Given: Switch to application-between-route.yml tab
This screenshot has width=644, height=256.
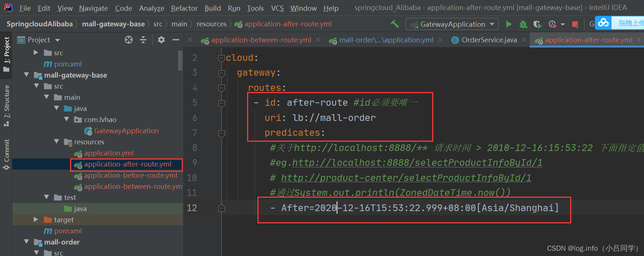Looking at the screenshot, I should tap(261, 40).
